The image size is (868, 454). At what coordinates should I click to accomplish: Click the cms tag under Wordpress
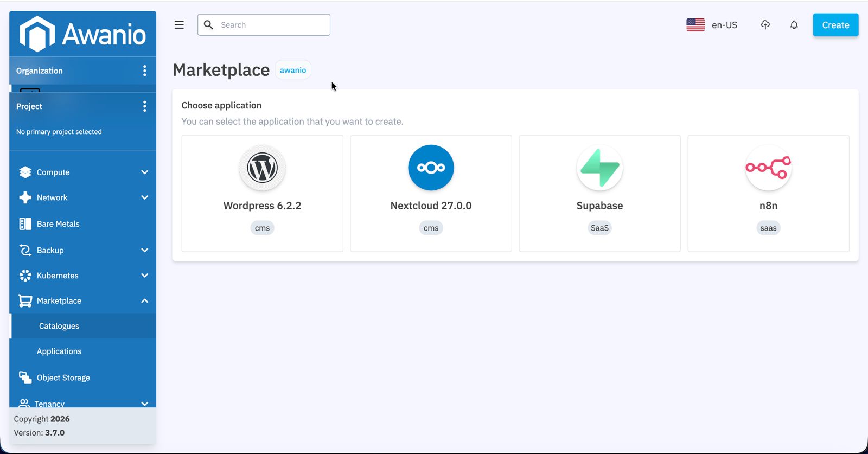tap(262, 228)
